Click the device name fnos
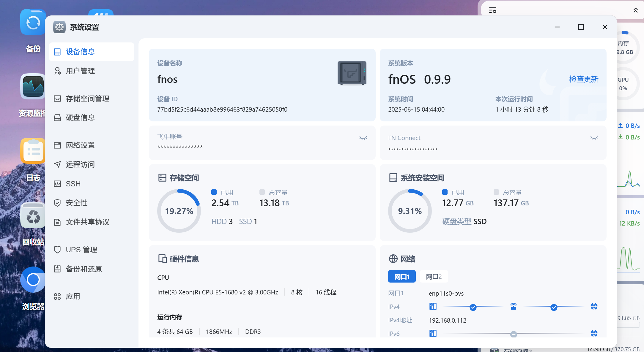This screenshot has width=644, height=352. [x=167, y=79]
